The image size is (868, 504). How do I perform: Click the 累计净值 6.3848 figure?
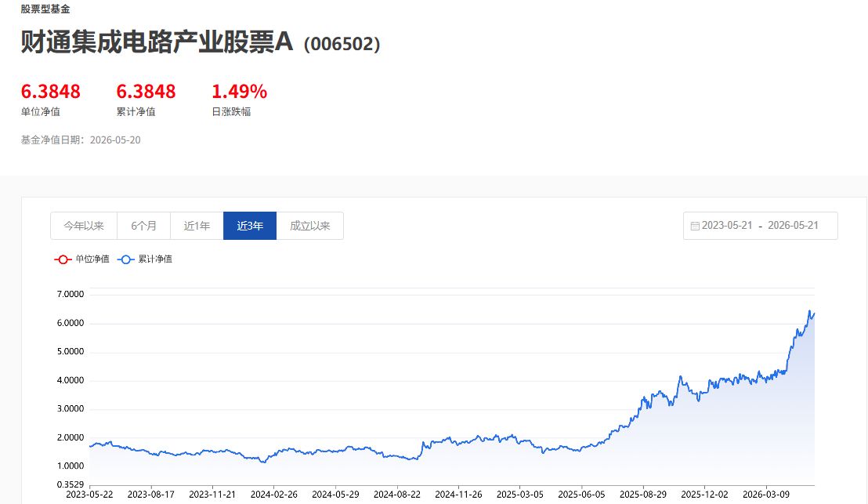coord(146,92)
